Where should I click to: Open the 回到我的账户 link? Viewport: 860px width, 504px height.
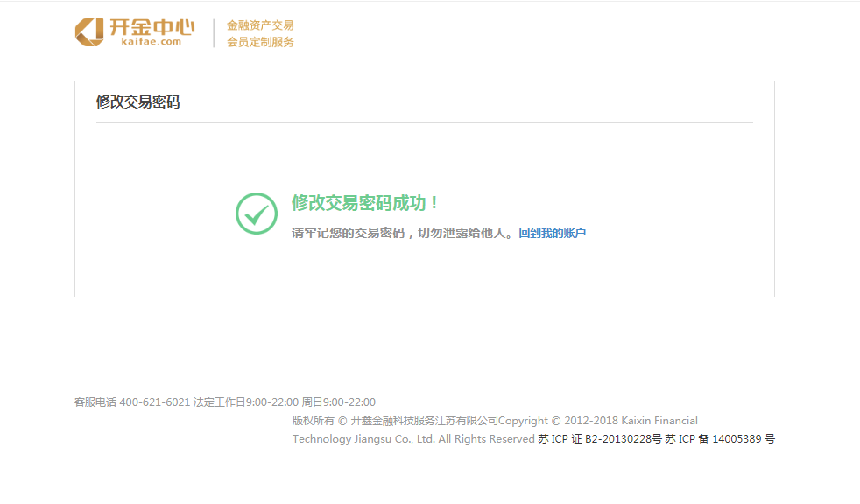pyautogui.click(x=553, y=233)
